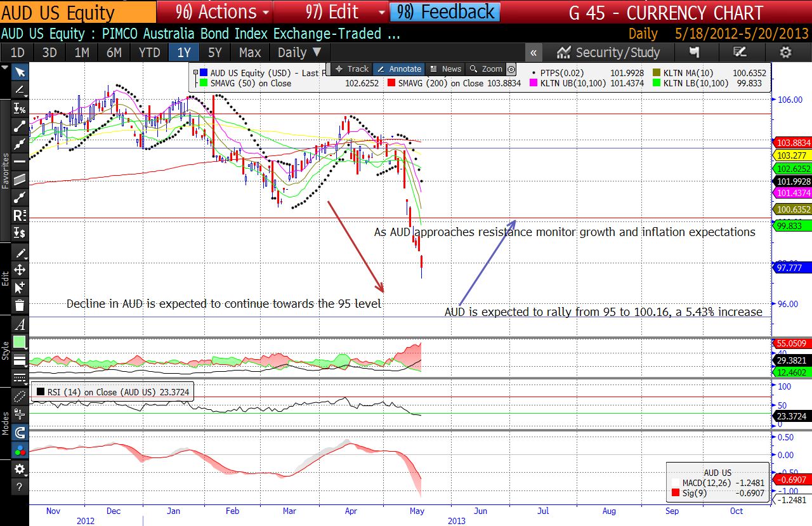812x526 pixels.
Task: Select the channel band tool
Action: [x=20, y=179]
